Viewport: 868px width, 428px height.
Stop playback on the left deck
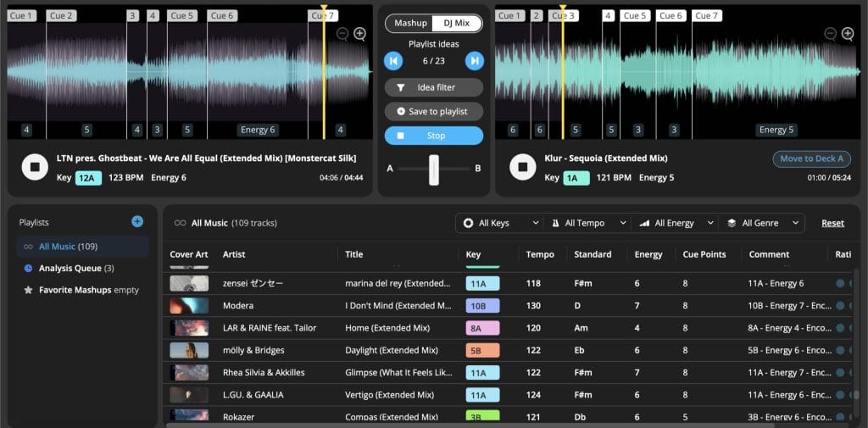click(x=35, y=167)
